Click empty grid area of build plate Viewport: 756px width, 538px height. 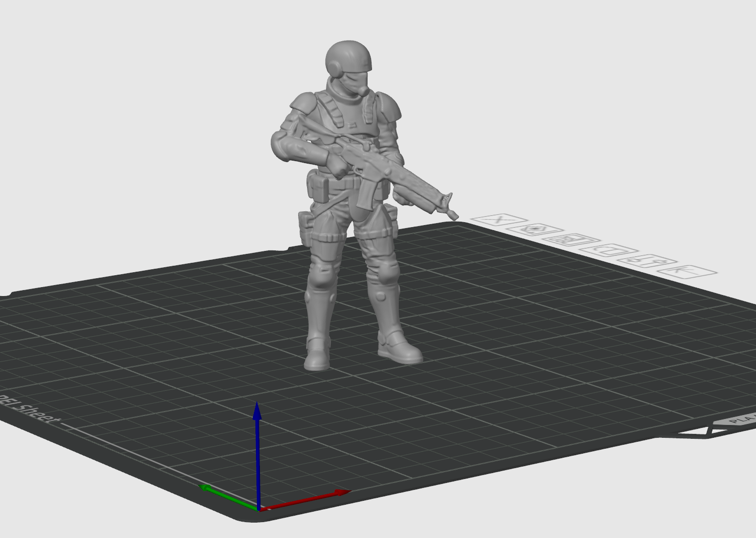click(x=521, y=372)
